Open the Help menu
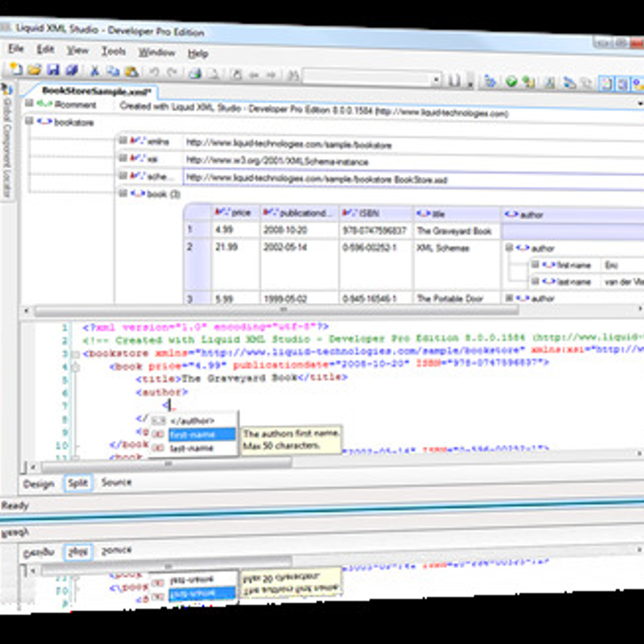 coord(198,54)
